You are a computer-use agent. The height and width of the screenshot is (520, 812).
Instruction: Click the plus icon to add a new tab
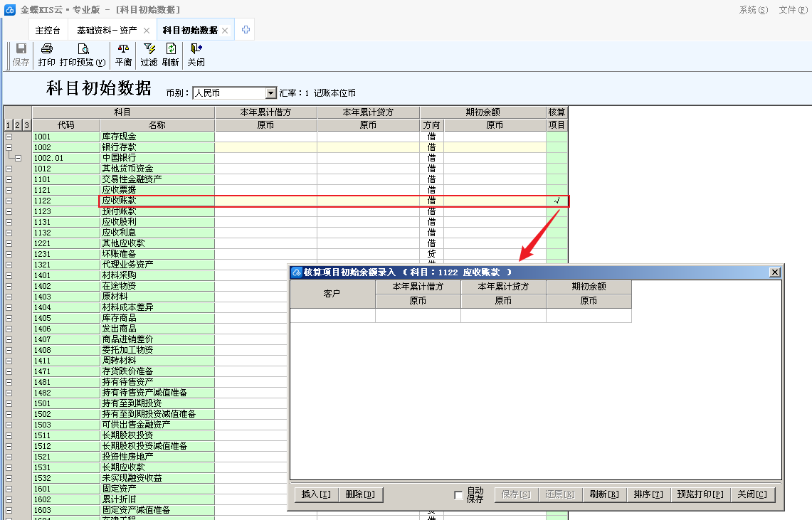pos(246,30)
